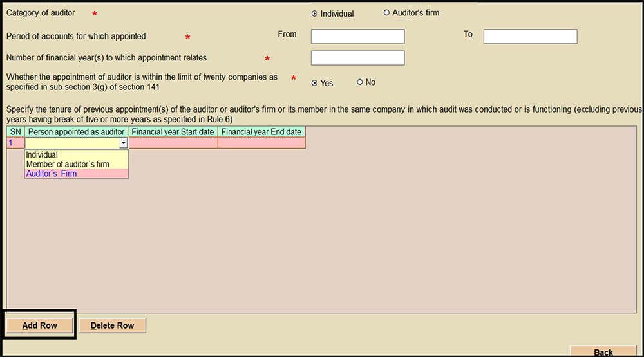
Task: Select row 1 via its SN cell
Action: [15, 143]
